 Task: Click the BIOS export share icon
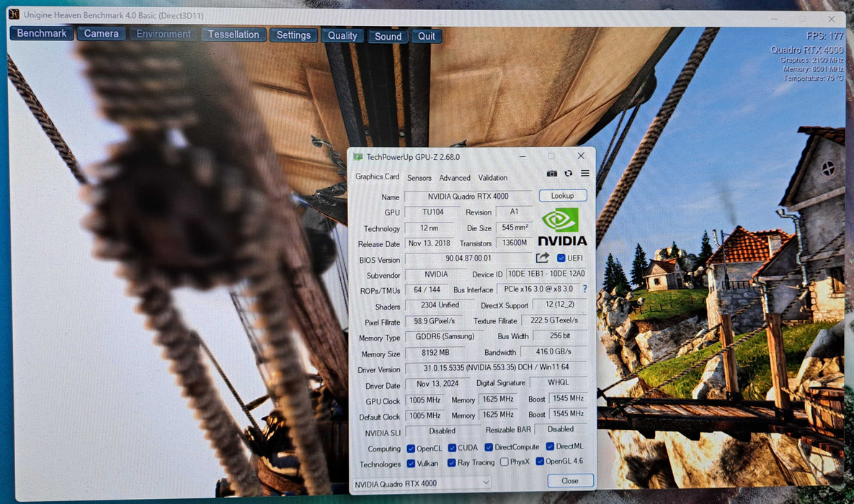pyautogui.click(x=543, y=258)
